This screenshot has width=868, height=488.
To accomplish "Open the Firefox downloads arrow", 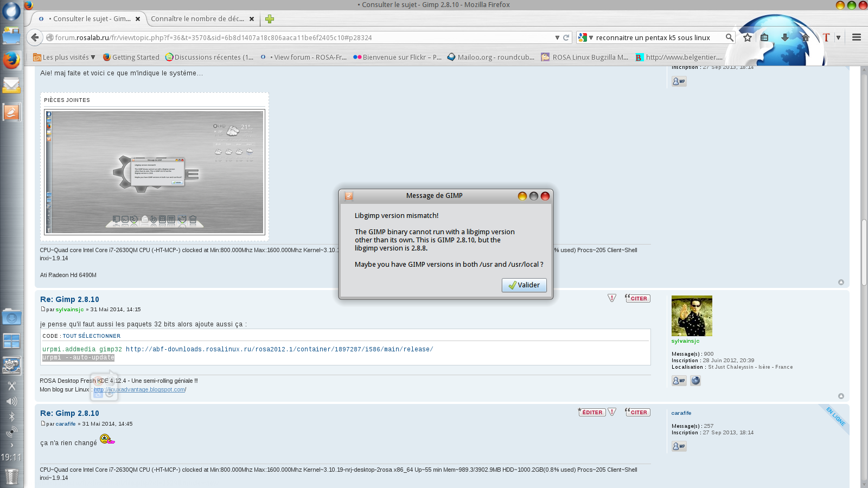I will [x=784, y=37].
